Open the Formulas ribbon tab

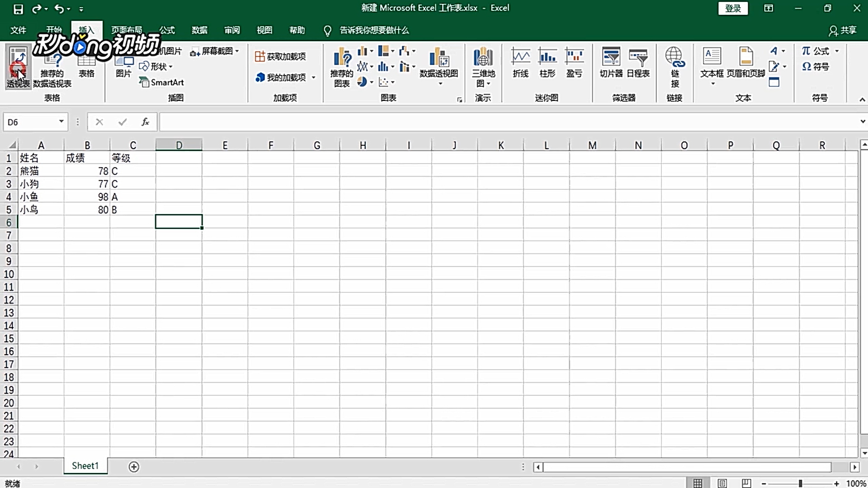167,30
